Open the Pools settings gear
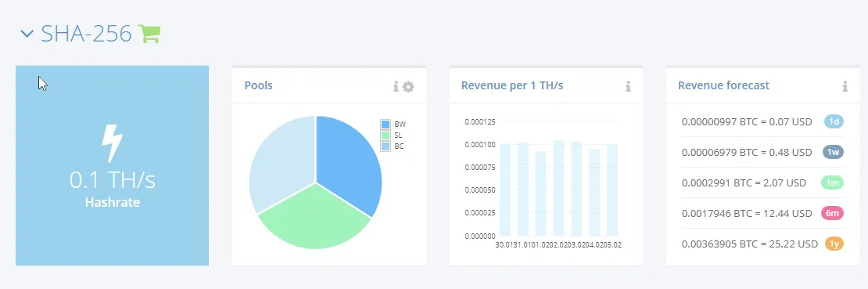The height and width of the screenshot is (289, 868). pyautogui.click(x=408, y=86)
